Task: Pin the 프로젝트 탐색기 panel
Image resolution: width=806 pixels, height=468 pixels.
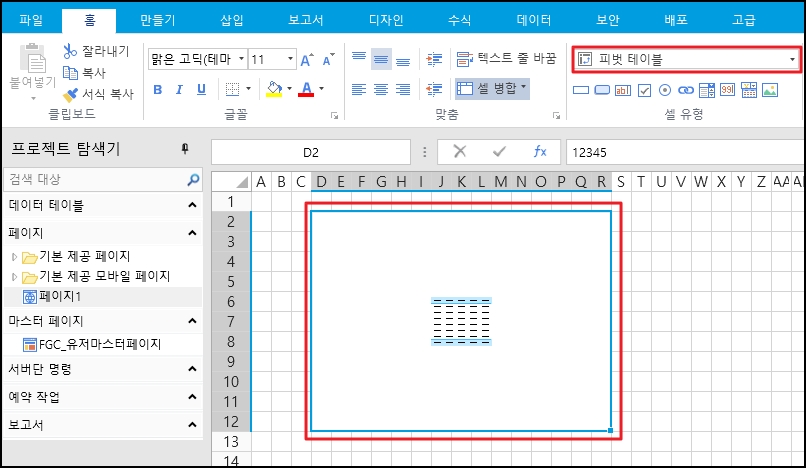Action: click(x=184, y=149)
